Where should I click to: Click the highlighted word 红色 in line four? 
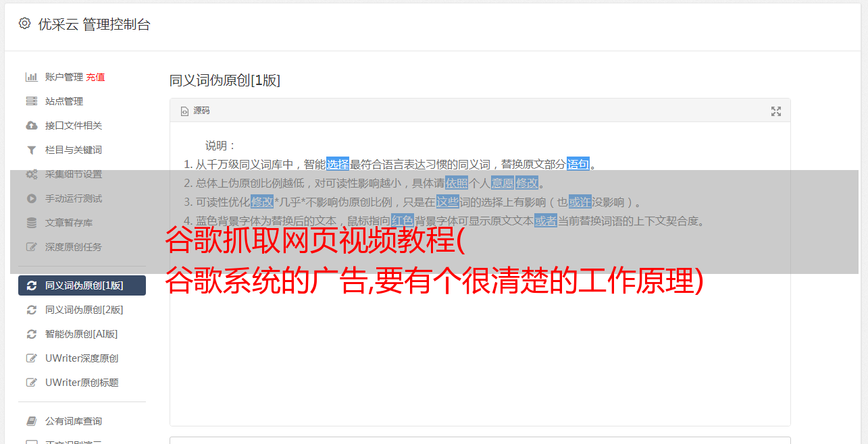402,221
